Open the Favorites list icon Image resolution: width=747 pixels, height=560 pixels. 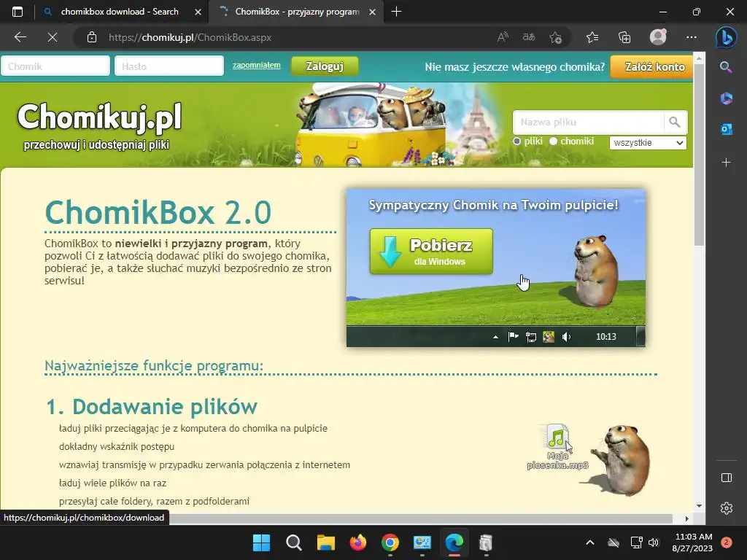(x=592, y=37)
